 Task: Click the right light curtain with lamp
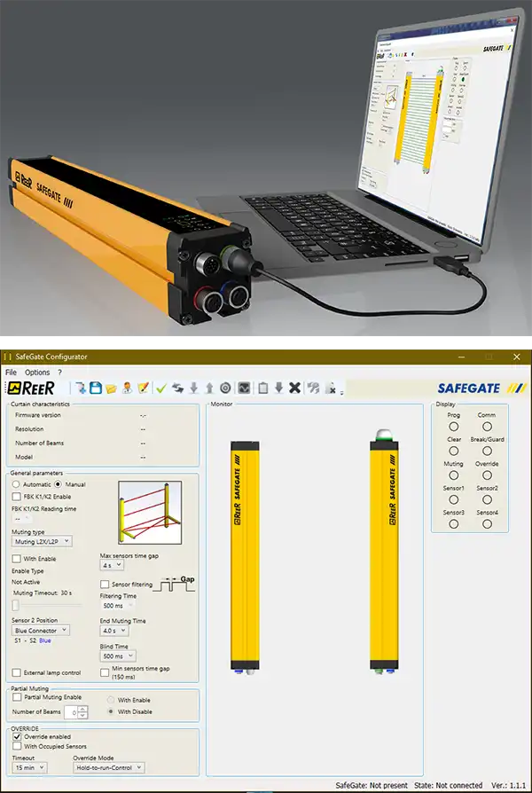pyautogui.click(x=384, y=552)
